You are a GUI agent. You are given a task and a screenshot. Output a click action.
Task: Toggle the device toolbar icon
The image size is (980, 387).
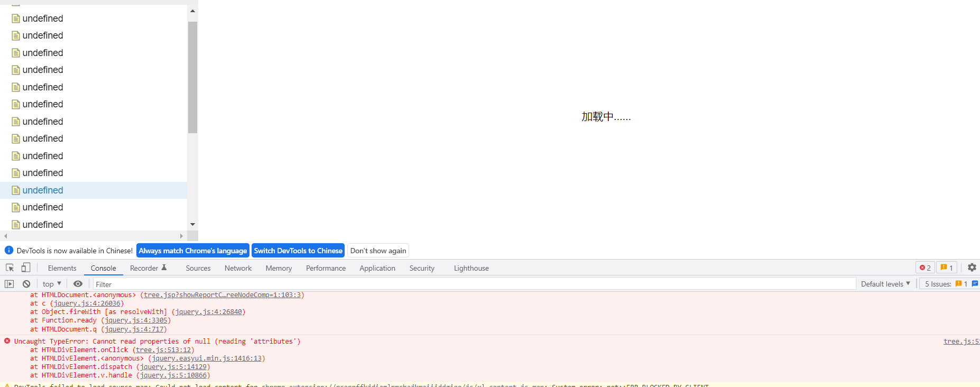pos(26,268)
